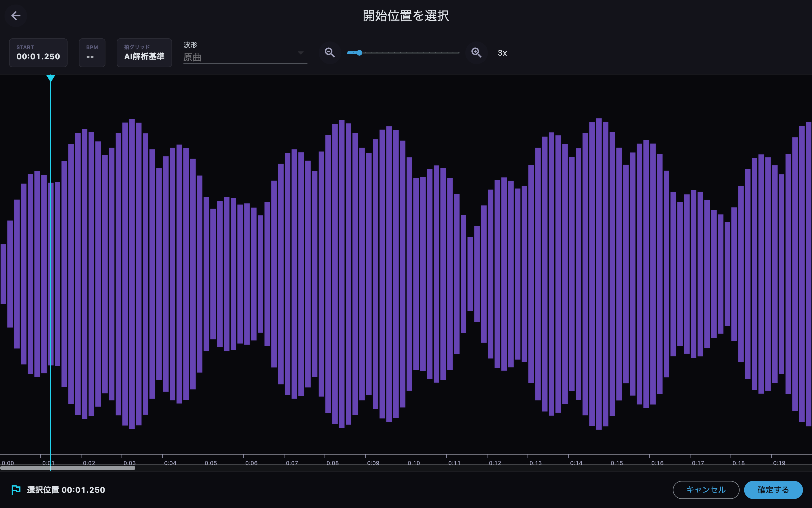Click the BPM value box
812x508 pixels.
92,53
